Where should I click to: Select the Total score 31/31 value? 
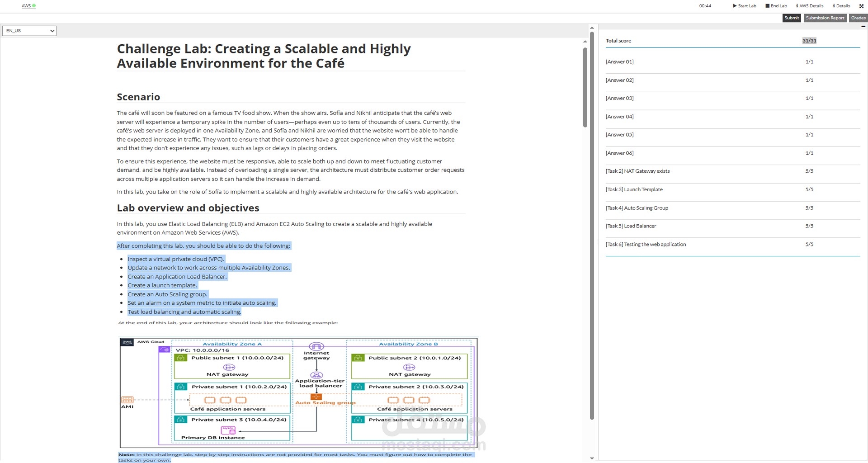tap(809, 40)
